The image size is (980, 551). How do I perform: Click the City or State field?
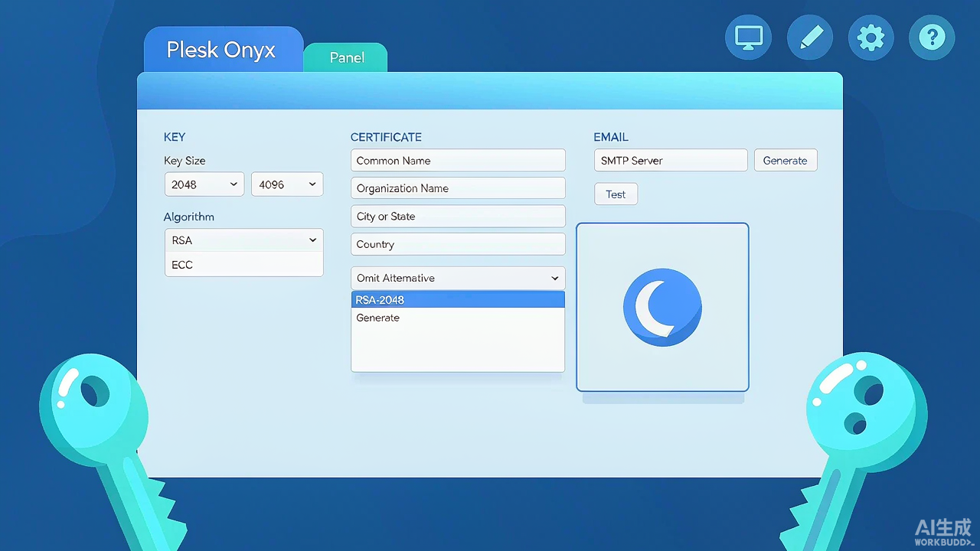(458, 217)
